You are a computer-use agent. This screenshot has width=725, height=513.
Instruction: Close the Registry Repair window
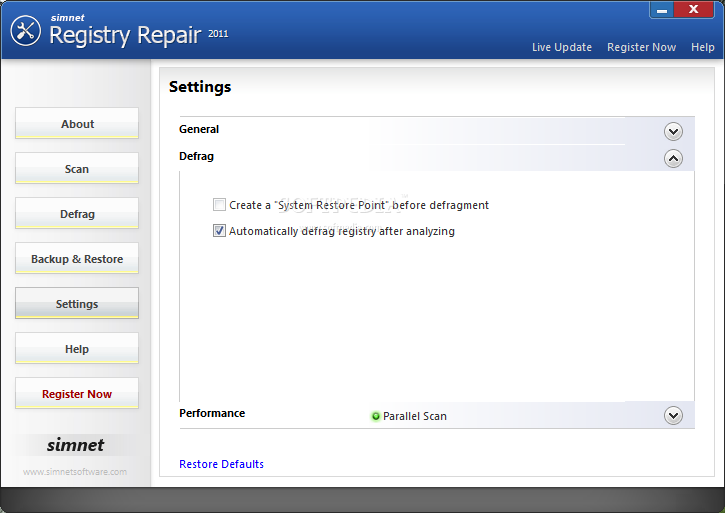tap(694, 10)
